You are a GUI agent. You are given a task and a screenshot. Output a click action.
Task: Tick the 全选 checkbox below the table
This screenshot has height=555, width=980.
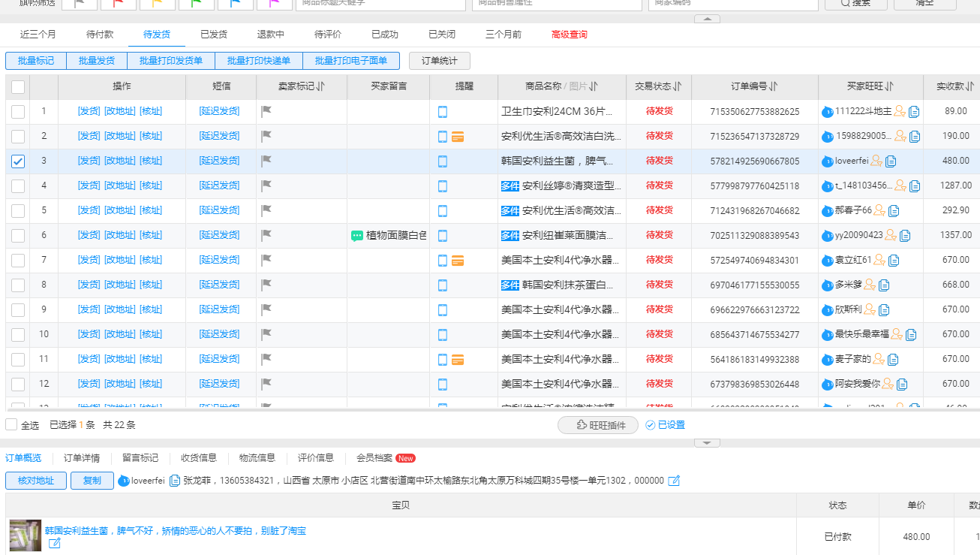11,425
